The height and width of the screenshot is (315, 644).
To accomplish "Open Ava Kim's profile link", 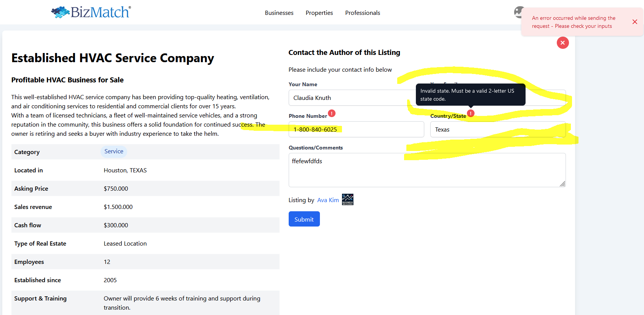I will tap(328, 200).
